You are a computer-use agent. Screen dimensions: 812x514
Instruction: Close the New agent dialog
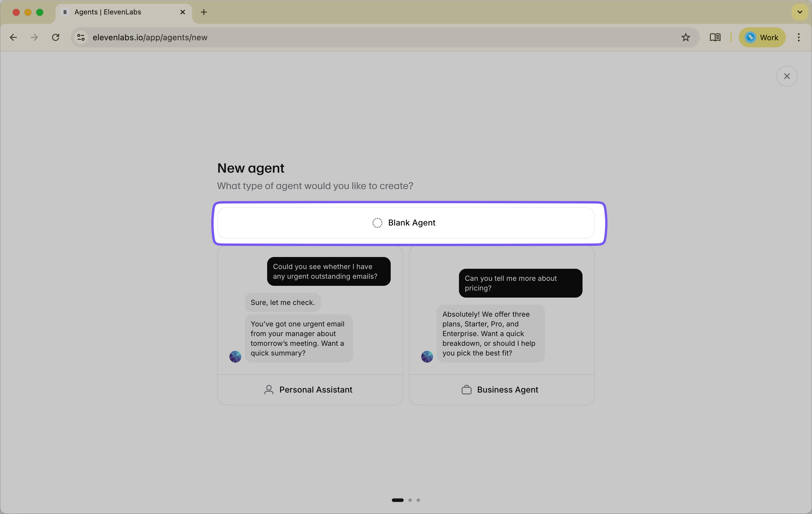(787, 76)
